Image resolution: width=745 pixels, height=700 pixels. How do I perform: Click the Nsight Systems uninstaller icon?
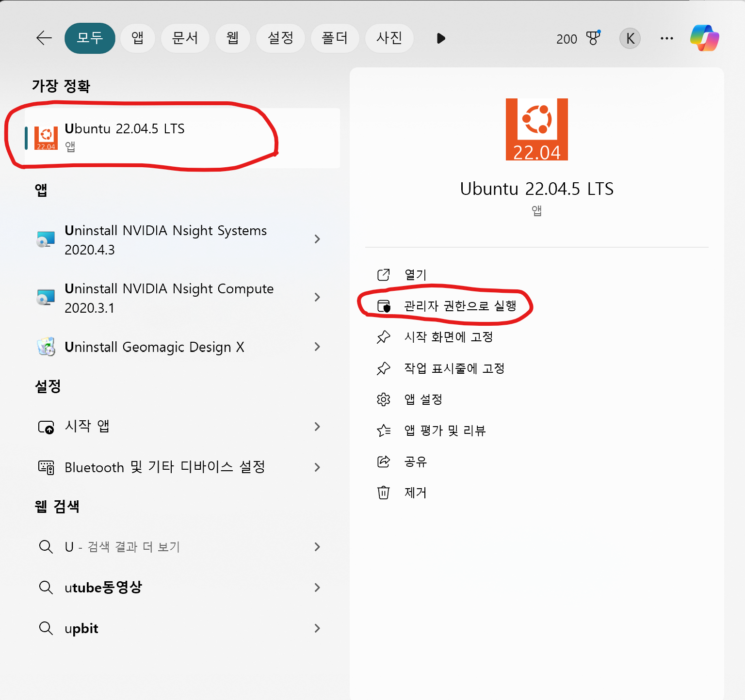coord(46,239)
